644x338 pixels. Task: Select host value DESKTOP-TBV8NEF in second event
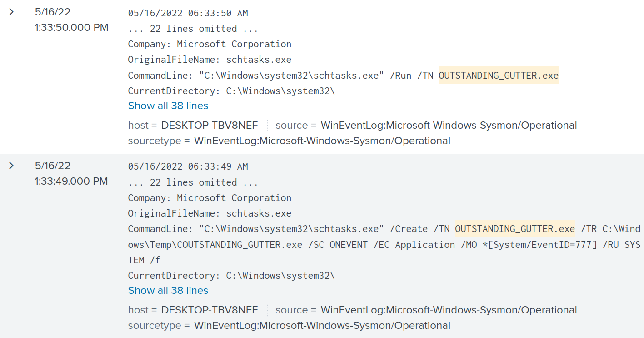pyautogui.click(x=210, y=310)
